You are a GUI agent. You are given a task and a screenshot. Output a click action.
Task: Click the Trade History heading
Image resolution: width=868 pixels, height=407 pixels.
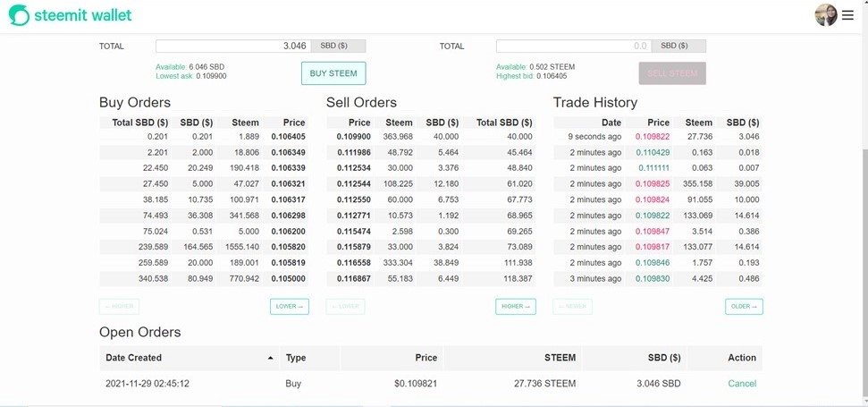pos(595,103)
